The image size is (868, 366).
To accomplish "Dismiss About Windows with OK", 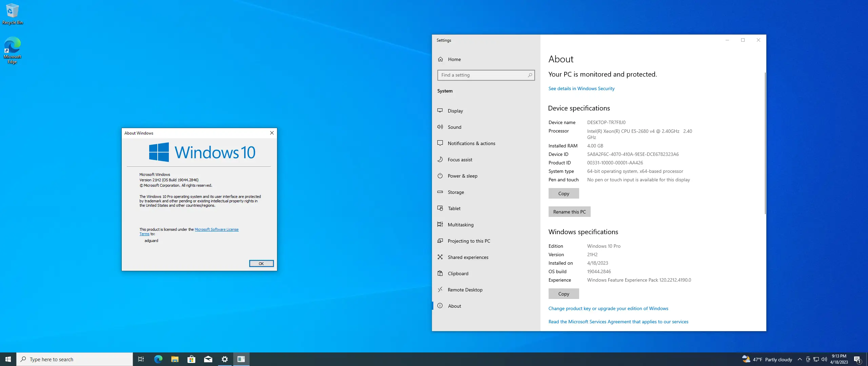I will click(261, 263).
